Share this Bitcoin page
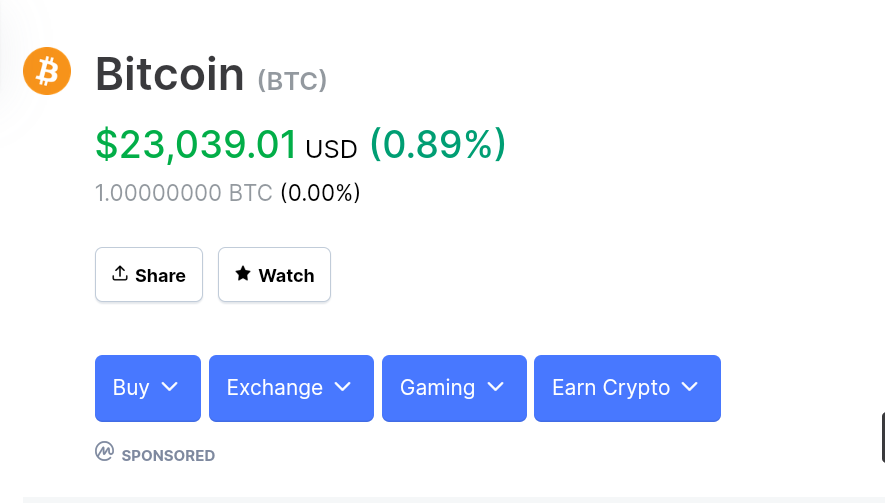Image resolution: width=885 pixels, height=503 pixels. pos(149,274)
